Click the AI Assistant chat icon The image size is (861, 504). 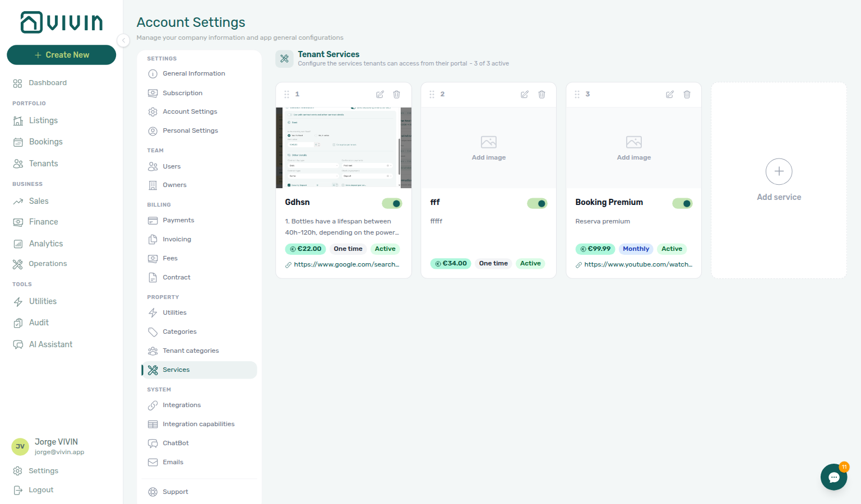[18, 344]
